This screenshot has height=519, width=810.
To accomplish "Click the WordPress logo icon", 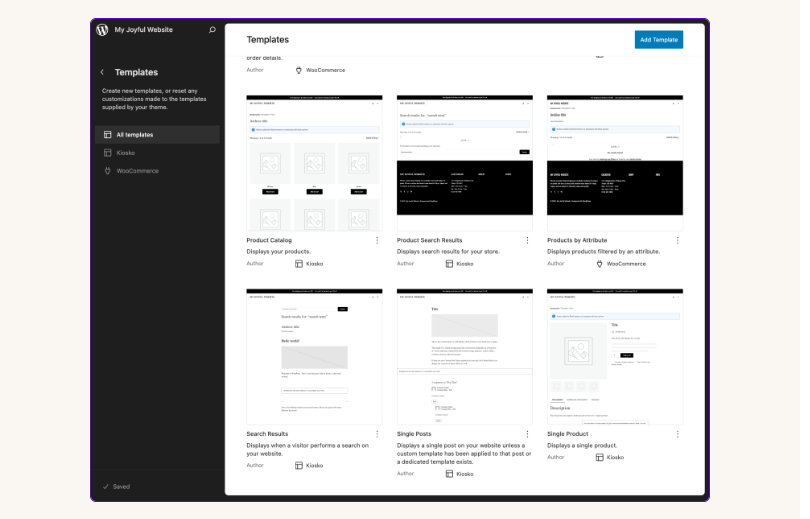I will [102, 30].
